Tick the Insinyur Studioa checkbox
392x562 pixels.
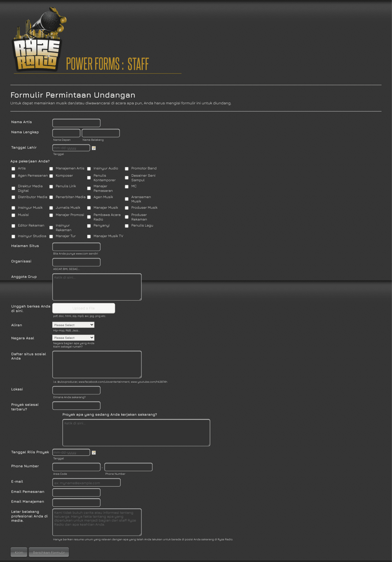pos(13,236)
